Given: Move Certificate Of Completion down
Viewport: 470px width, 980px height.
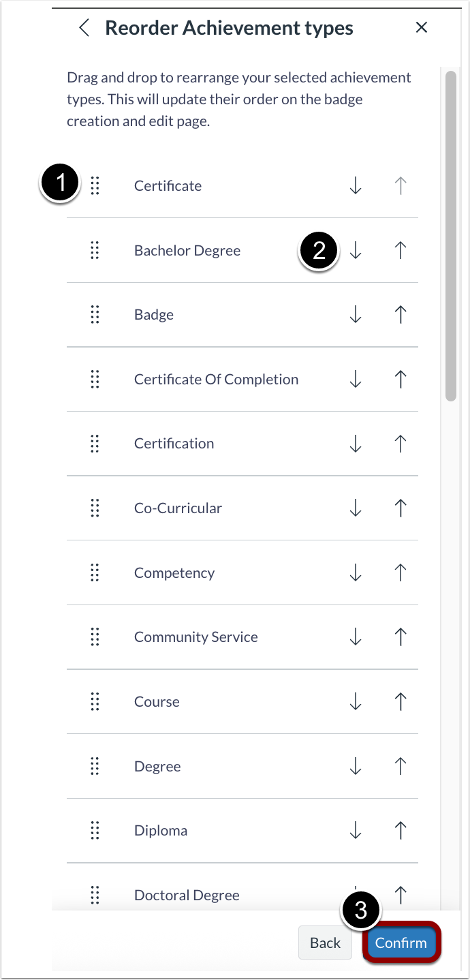Looking at the screenshot, I should [x=356, y=379].
